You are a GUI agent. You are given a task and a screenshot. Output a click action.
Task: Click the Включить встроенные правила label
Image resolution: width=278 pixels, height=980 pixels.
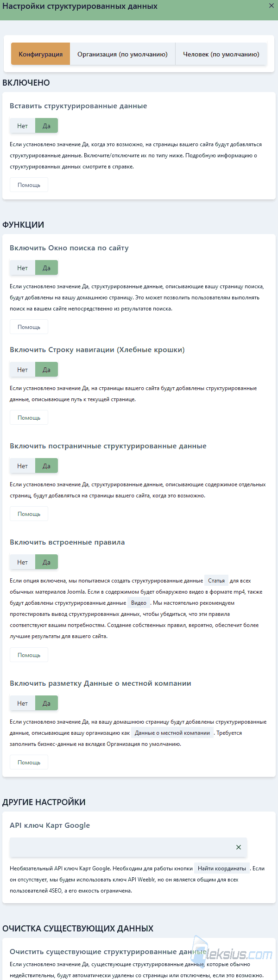point(67,542)
